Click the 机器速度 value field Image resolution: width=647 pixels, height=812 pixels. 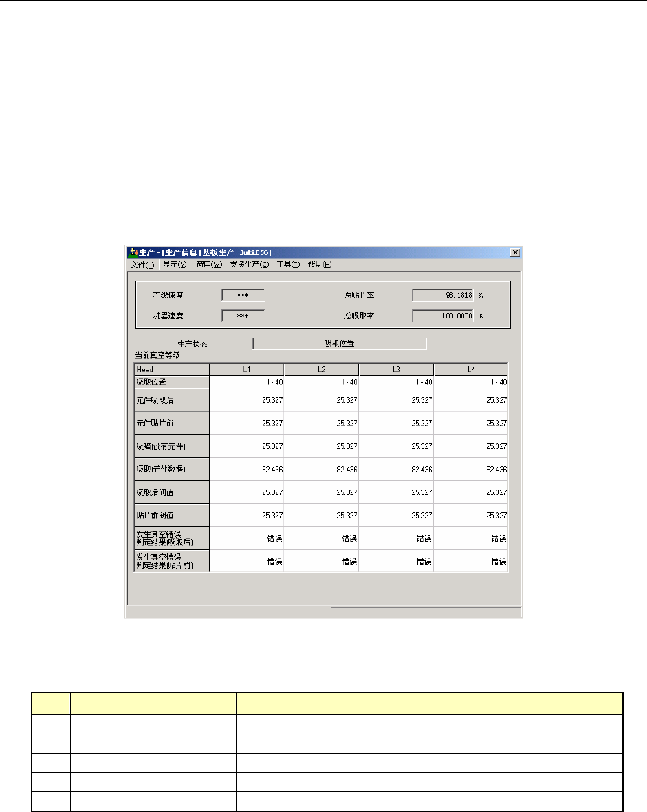point(243,316)
